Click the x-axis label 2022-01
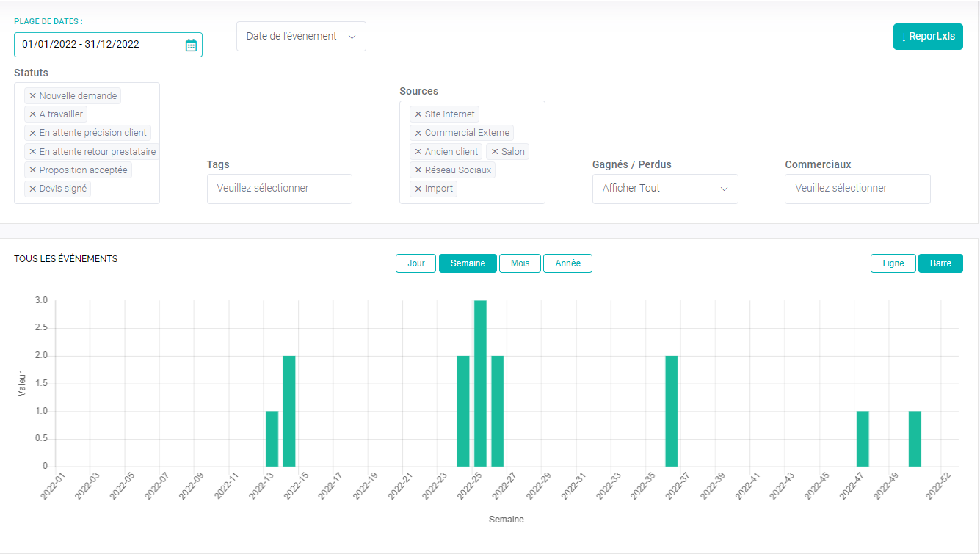The height and width of the screenshot is (554, 980). [x=54, y=486]
